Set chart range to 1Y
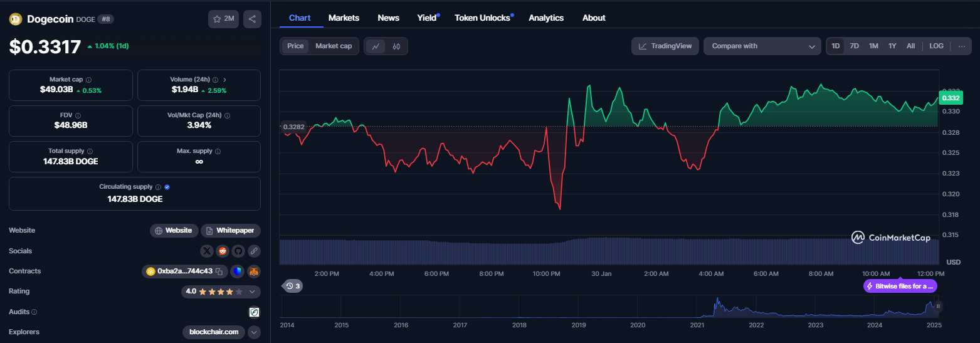The width and height of the screenshot is (980, 343). (x=892, y=46)
